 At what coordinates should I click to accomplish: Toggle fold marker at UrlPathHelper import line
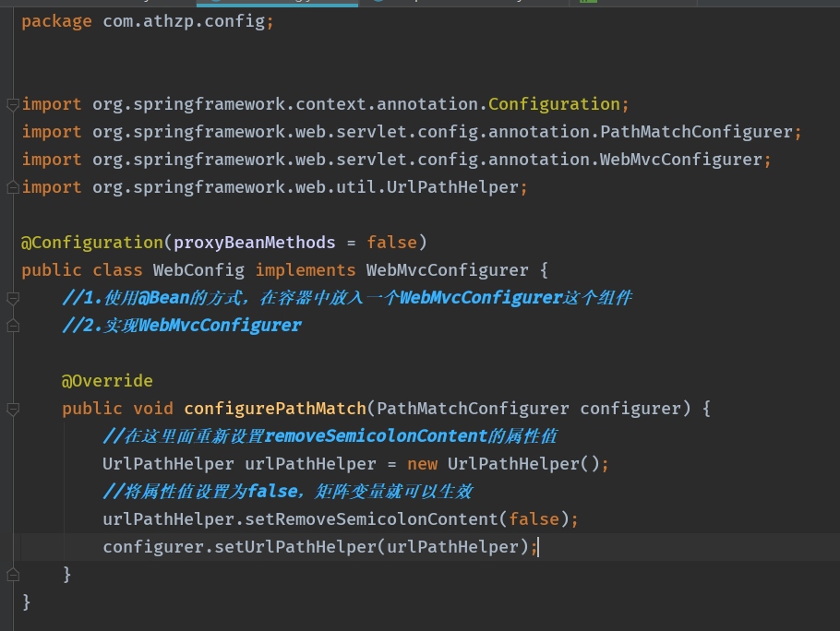coord(13,187)
